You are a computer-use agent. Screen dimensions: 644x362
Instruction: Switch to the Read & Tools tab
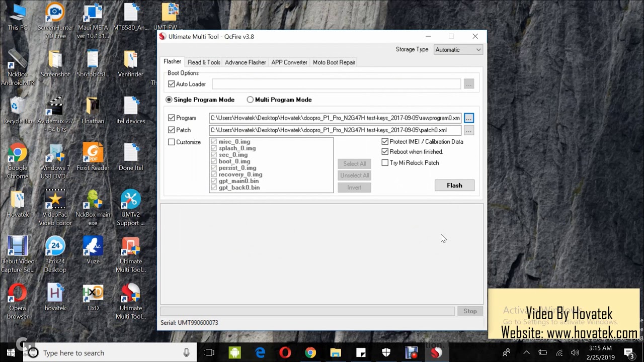(204, 62)
